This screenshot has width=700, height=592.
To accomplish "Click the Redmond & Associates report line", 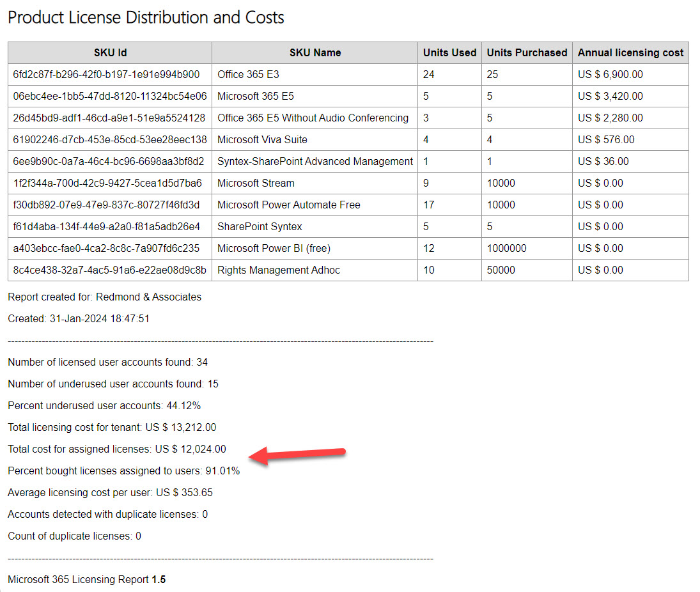I will click(104, 297).
